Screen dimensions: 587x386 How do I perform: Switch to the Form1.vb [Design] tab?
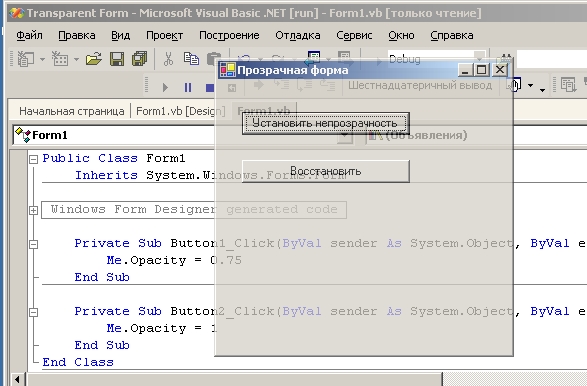[x=181, y=111]
